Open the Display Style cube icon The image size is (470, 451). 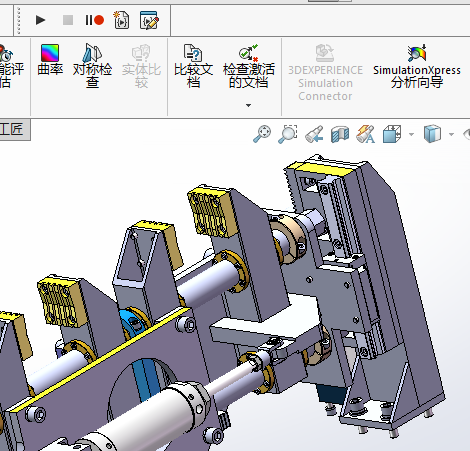point(432,134)
